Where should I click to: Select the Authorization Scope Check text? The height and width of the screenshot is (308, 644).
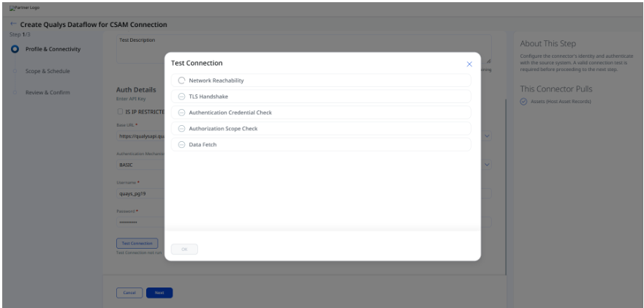[223, 129]
